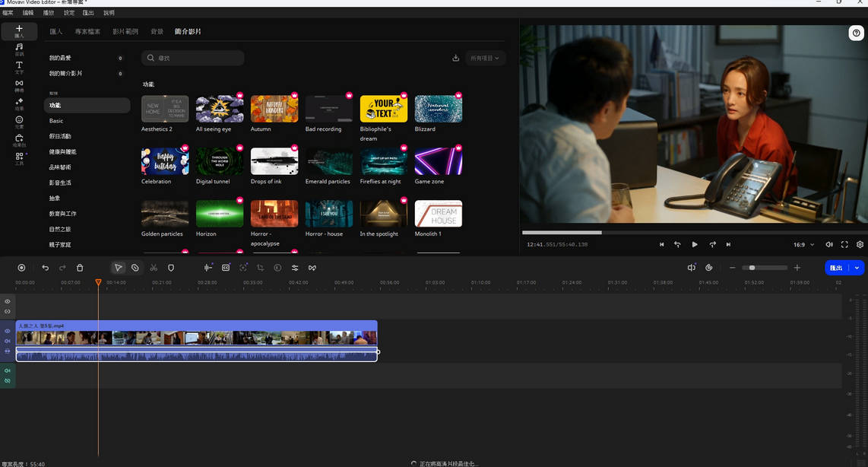Open the Effect store bag sidebar section
Screen dimensions: 868x467
click(19, 140)
